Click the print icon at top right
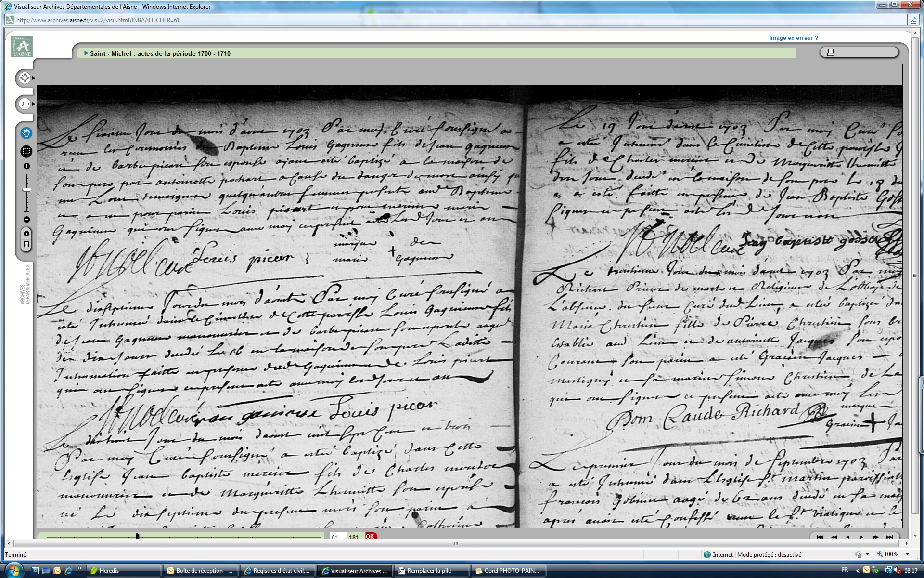The height and width of the screenshot is (578, 924). pos(831,52)
